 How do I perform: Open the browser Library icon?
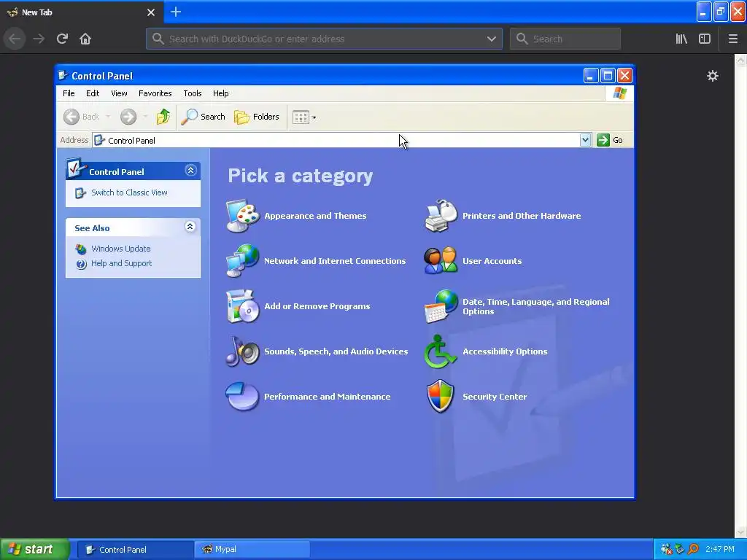point(682,39)
